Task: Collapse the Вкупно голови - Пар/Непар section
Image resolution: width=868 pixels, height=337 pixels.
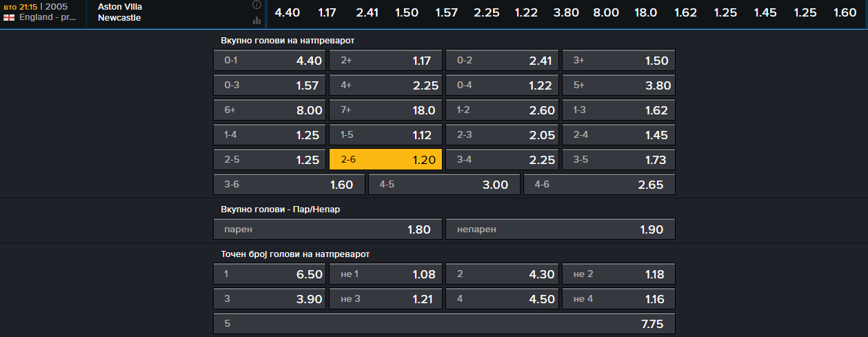Action: [280, 210]
